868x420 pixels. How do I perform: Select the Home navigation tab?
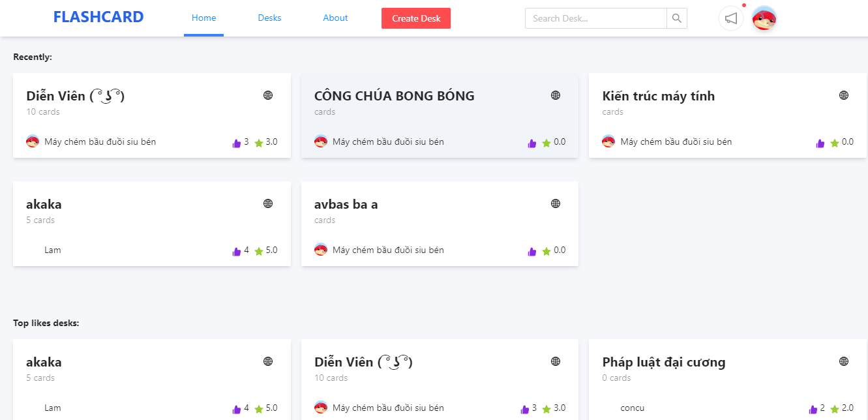point(203,18)
